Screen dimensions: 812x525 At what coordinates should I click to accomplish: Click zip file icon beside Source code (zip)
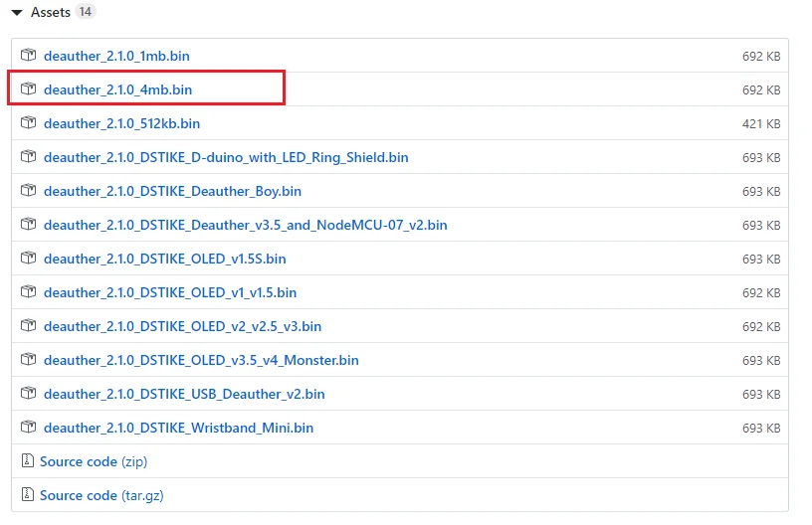pyautogui.click(x=28, y=460)
